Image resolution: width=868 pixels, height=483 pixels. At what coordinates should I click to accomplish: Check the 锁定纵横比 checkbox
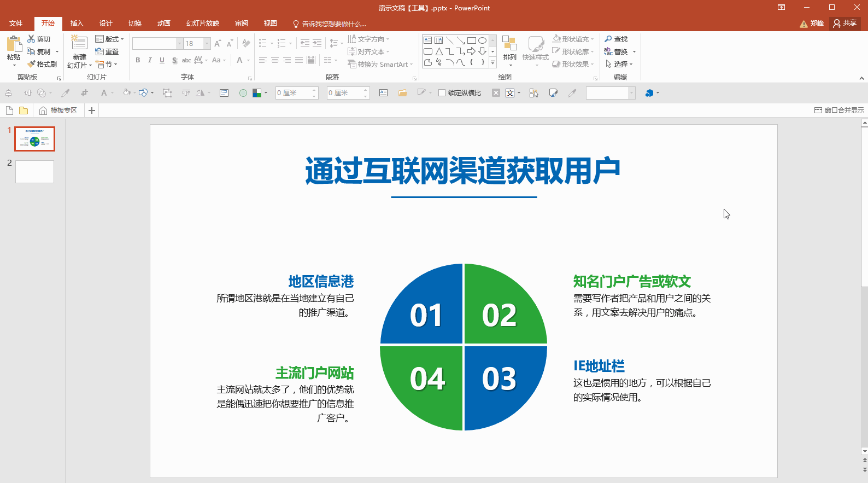pyautogui.click(x=442, y=93)
